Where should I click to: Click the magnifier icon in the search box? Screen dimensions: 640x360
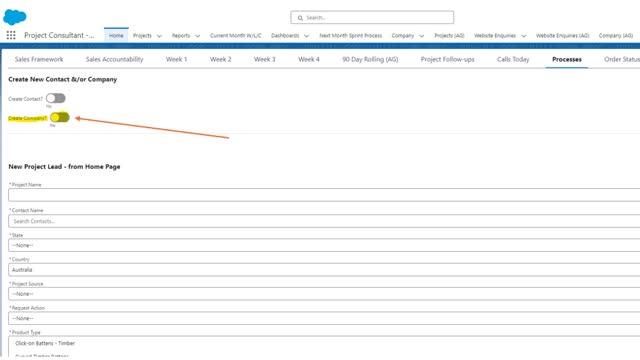point(300,18)
